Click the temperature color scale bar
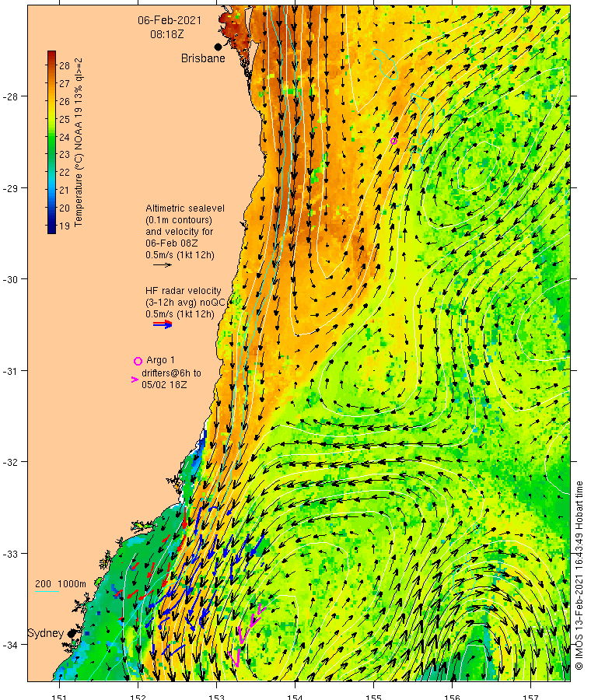 (x=52, y=142)
